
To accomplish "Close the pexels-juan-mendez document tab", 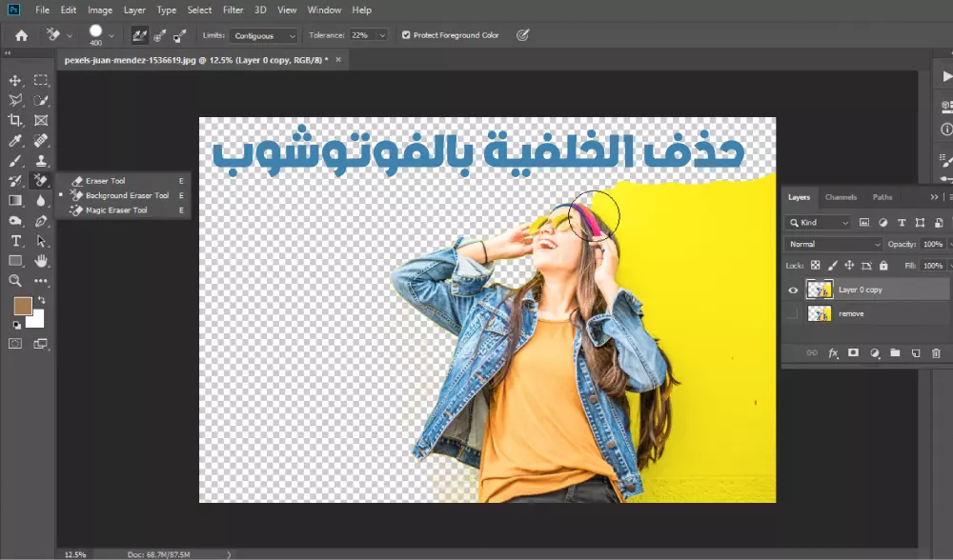I will coord(338,59).
